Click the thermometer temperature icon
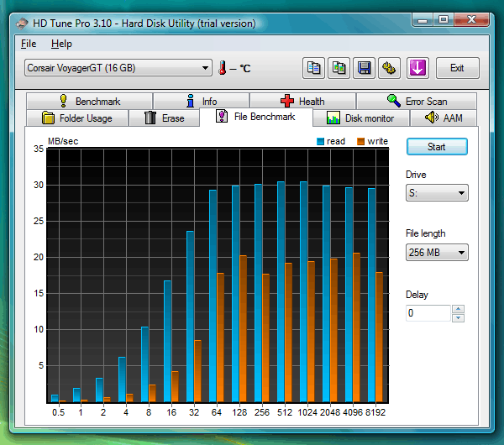 coord(222,68)
